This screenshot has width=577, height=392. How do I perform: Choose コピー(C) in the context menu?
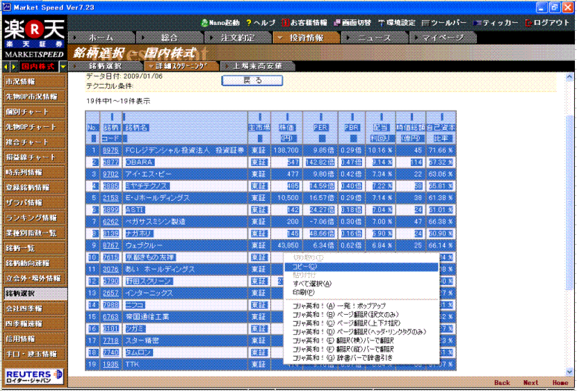pos(361,266)
